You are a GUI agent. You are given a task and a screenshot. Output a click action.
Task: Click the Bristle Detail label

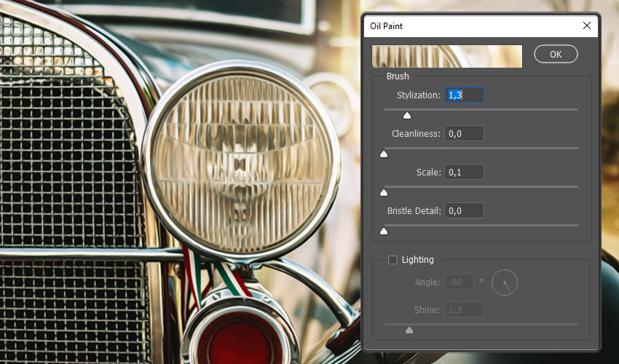click(414, 211)
